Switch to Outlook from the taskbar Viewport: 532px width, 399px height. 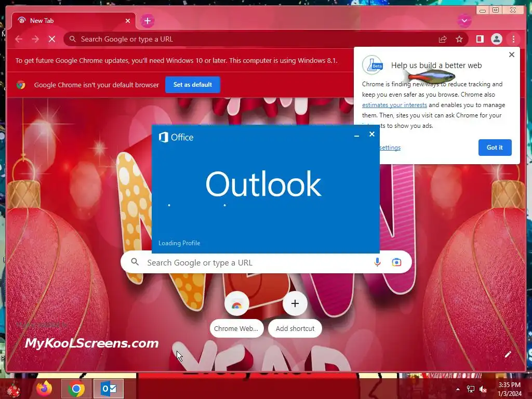(x=109, y=389)
